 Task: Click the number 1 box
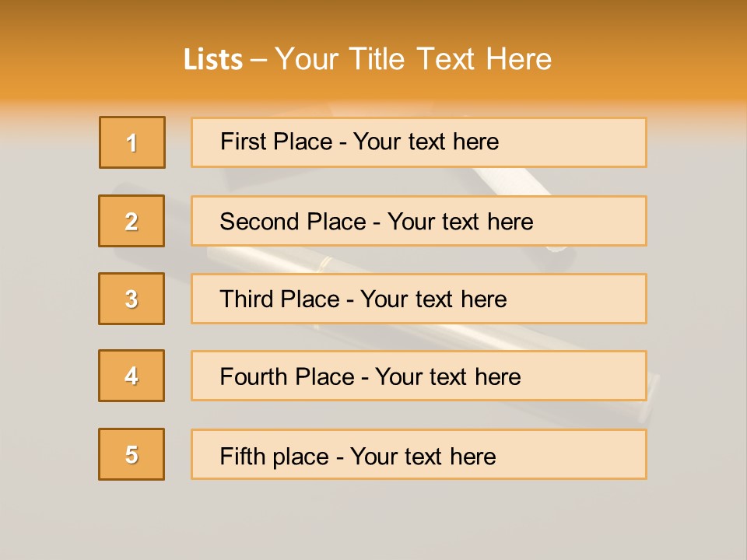132,142
